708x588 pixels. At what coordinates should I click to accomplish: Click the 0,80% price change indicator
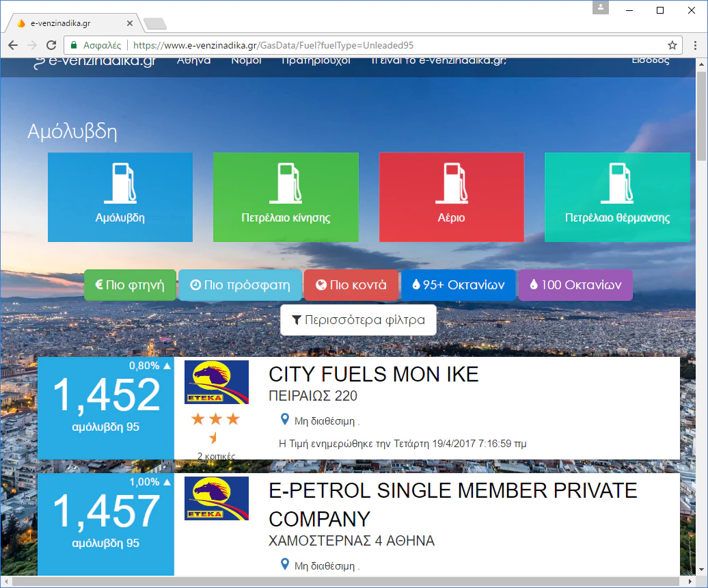pyautogui.click(x=150, y=366)
